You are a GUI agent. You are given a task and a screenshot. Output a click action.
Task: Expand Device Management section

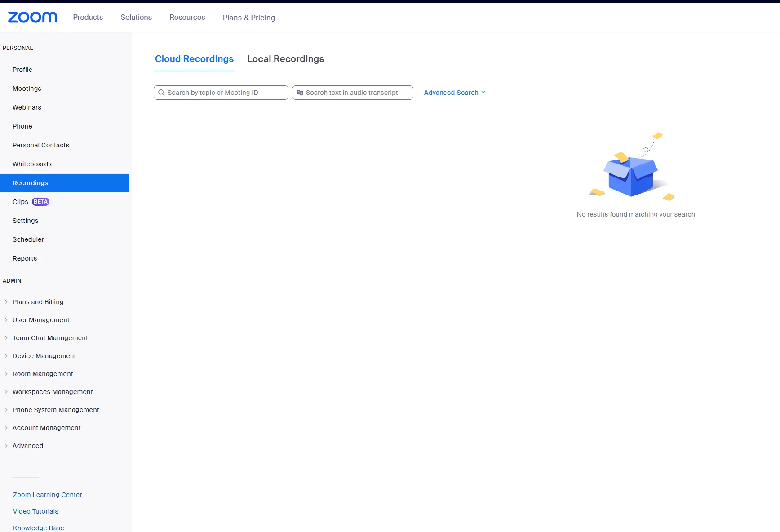pyautogui.click(x=44, y=356)
